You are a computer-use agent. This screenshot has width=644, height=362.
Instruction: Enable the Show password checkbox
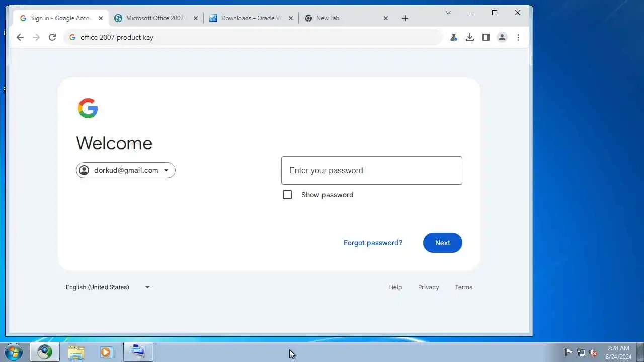coord(287,195)
